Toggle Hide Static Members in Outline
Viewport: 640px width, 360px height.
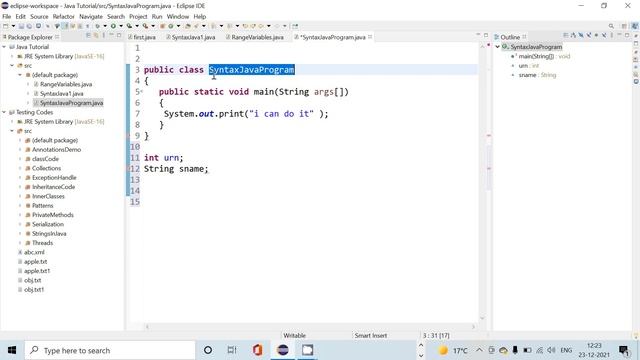point(589,36)
